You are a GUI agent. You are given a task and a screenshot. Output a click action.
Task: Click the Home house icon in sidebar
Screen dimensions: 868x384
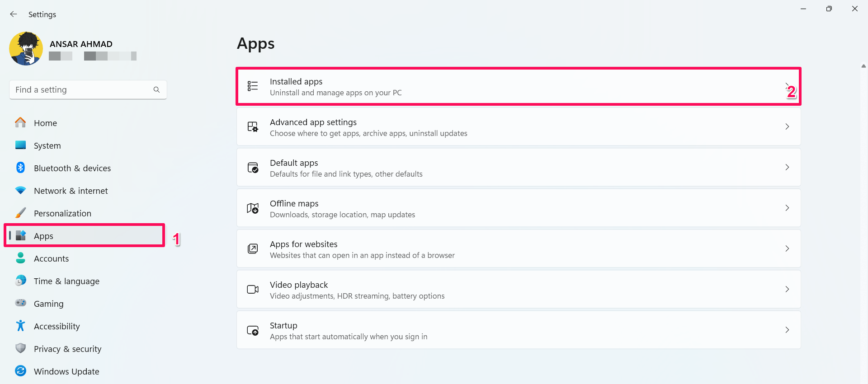pyautogui.click(x=20, y=122)
